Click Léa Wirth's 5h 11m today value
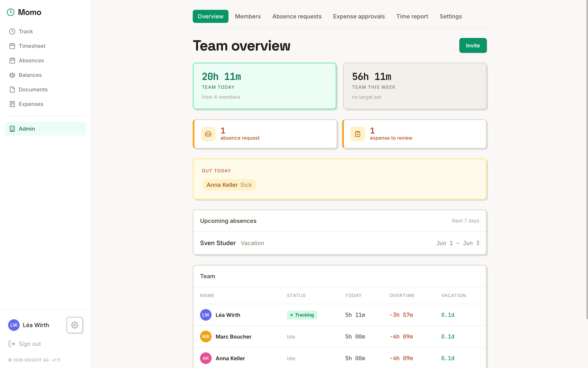588x368 pixels. pos(355,315)
